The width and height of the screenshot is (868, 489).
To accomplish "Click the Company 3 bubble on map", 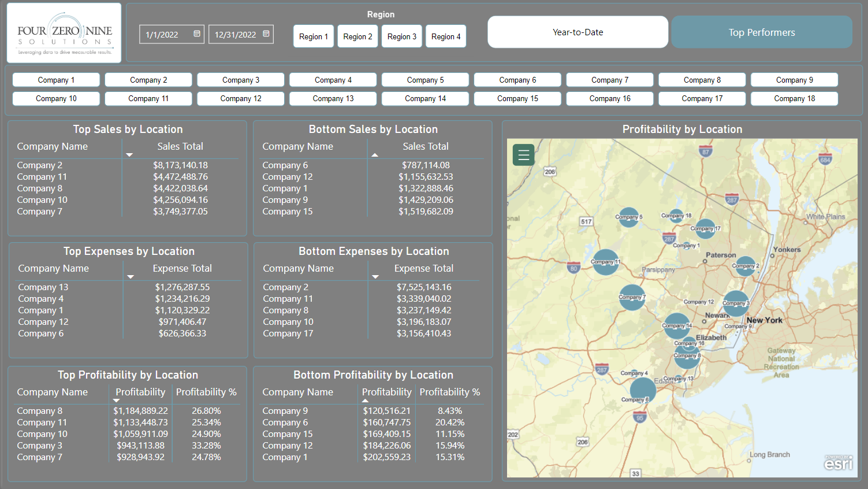I will click(x=736, y=303).
